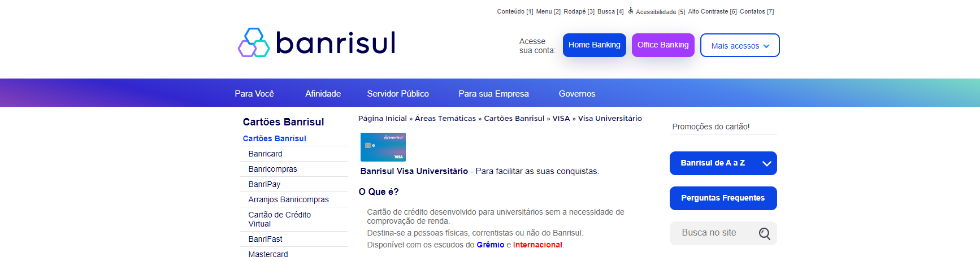980x261 pixels.
Task: Click the Visa Universitário card image
Action: [383, 147]
